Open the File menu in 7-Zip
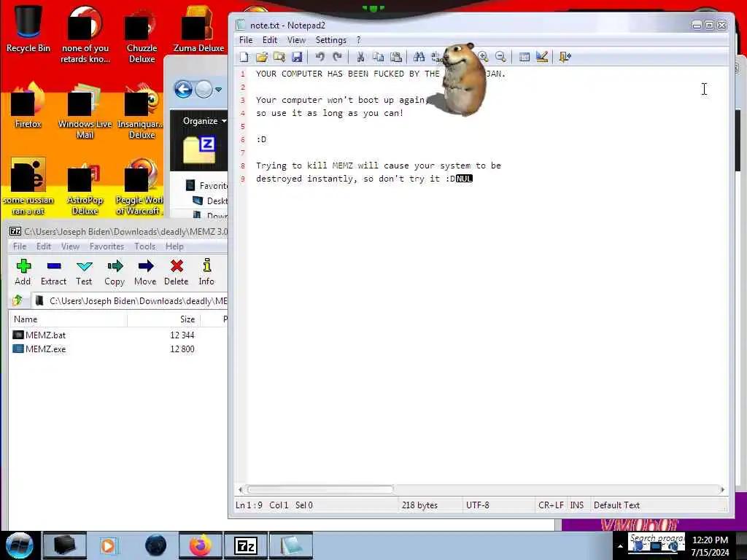The image size is (747, 560). (x=20, y=246)
